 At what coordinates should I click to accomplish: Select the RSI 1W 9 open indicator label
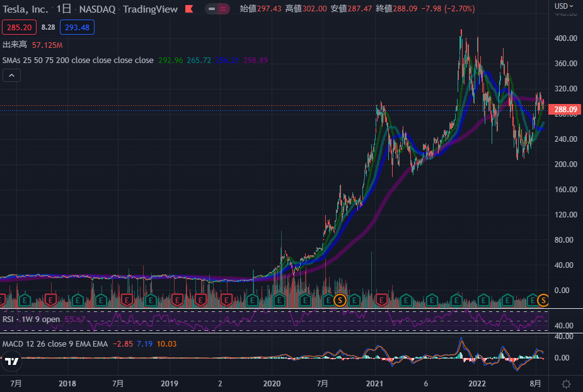click(x=32, y=320)
